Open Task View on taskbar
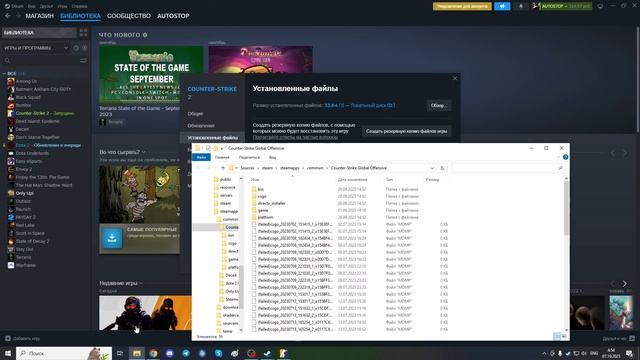Image resolution: width=640 pixels, height=360 pixels. coord(120,353)
